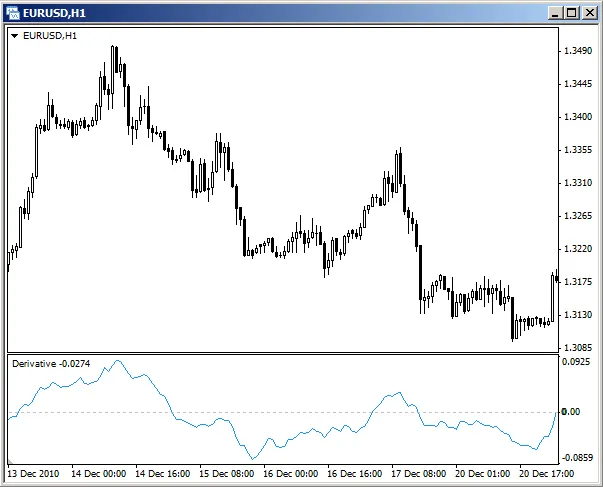The height and width of the screenshot is (487, 603).
Task: Click the 16 Dec 00:00 time label
Action: [291, 473]
